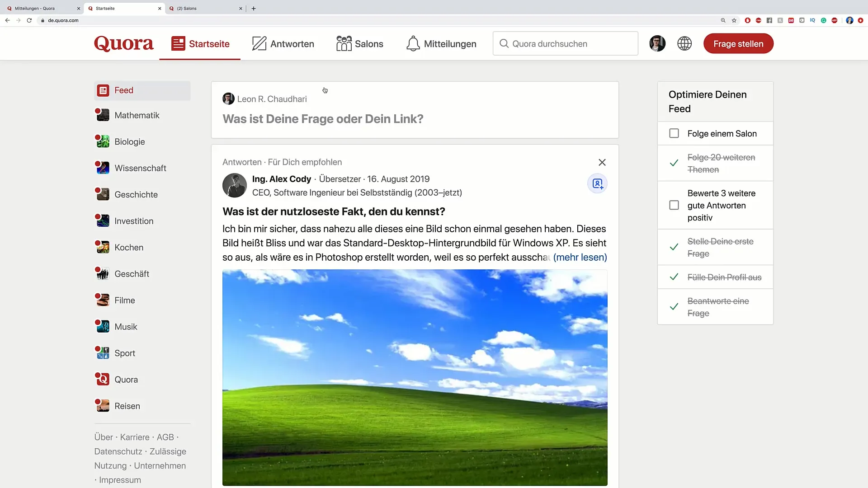The image size is (868, 488).
Task: Bookmark the page with the star icon
Action: click(x=734, y=20)
